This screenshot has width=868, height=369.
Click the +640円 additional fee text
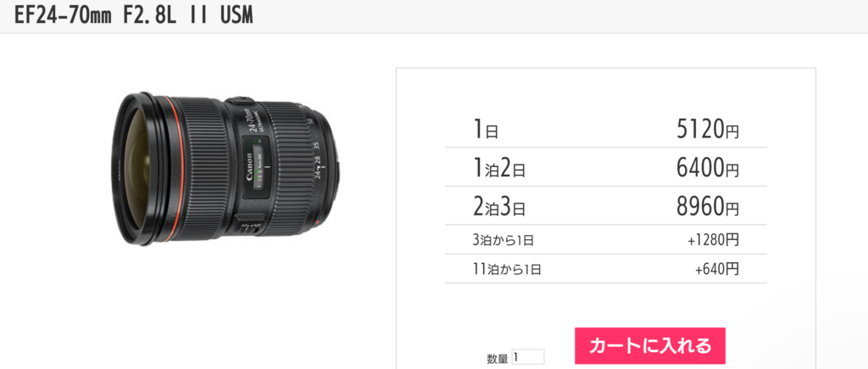point(717,269)
